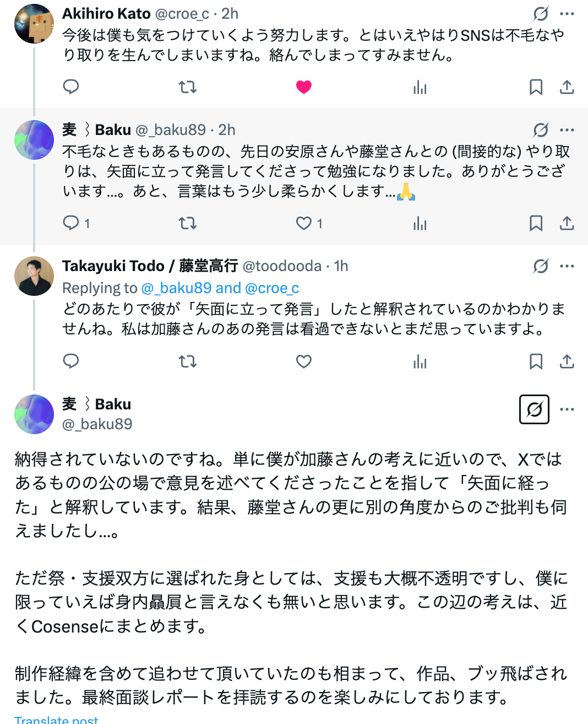Share Akihiro Kato's tweet
The height and width of the screenshot is (724, 588).
[x=567, y=87]
